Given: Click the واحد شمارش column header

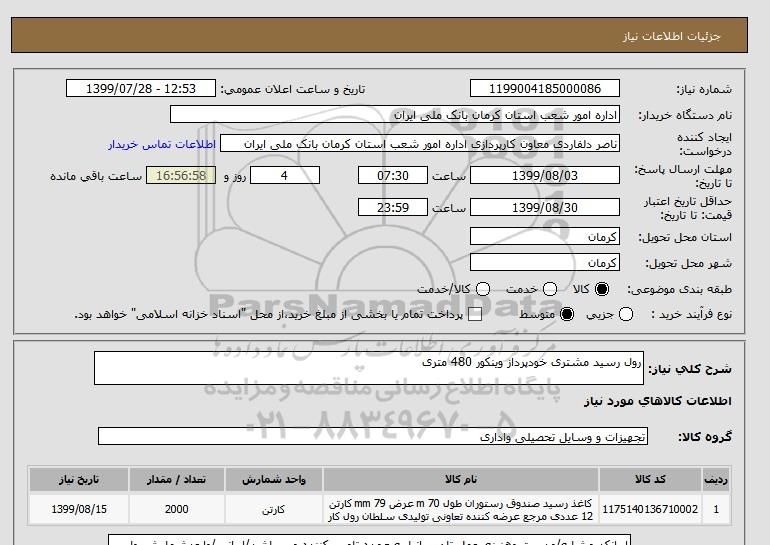Looking at the screenshot, I should click(274, 479).
